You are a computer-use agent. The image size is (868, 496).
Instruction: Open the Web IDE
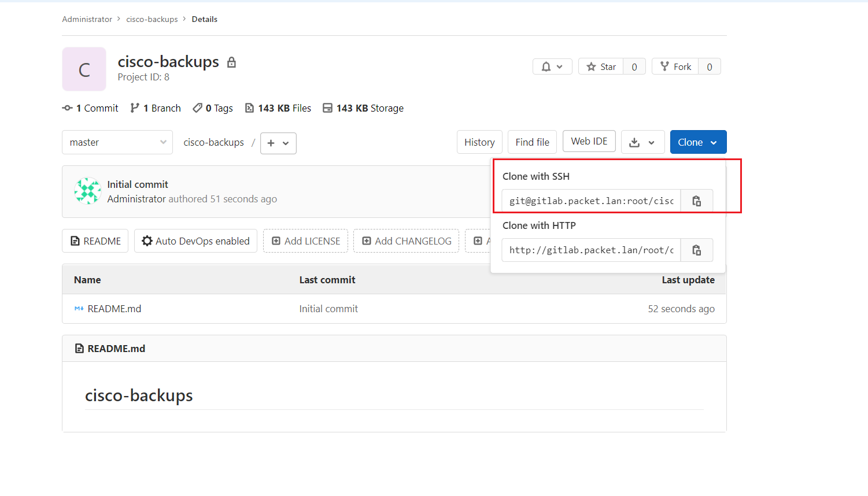(x=589, y=140)
